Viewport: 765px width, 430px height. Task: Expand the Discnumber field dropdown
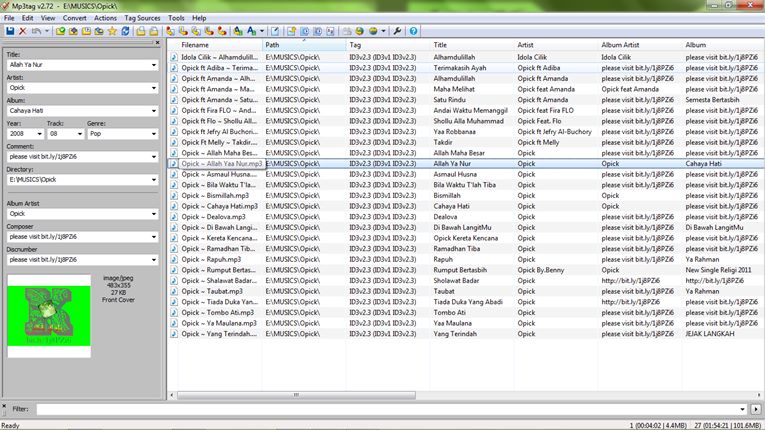pos(154,260)
